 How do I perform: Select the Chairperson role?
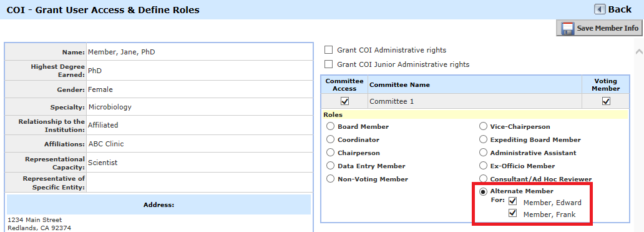(330, 153)
